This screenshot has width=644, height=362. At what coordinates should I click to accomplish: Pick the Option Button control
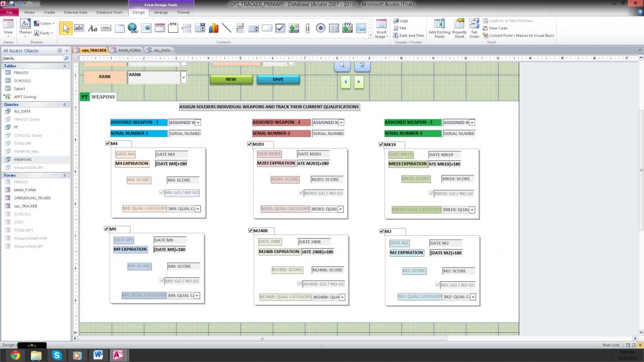321,28
